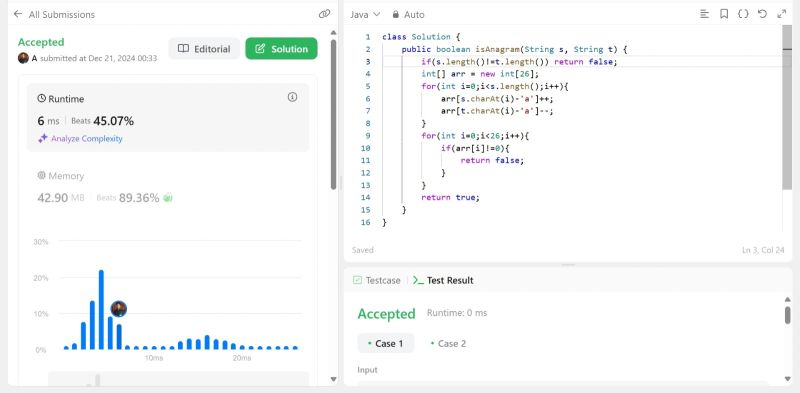
Task: Click the format code icon
Action: 705,14
